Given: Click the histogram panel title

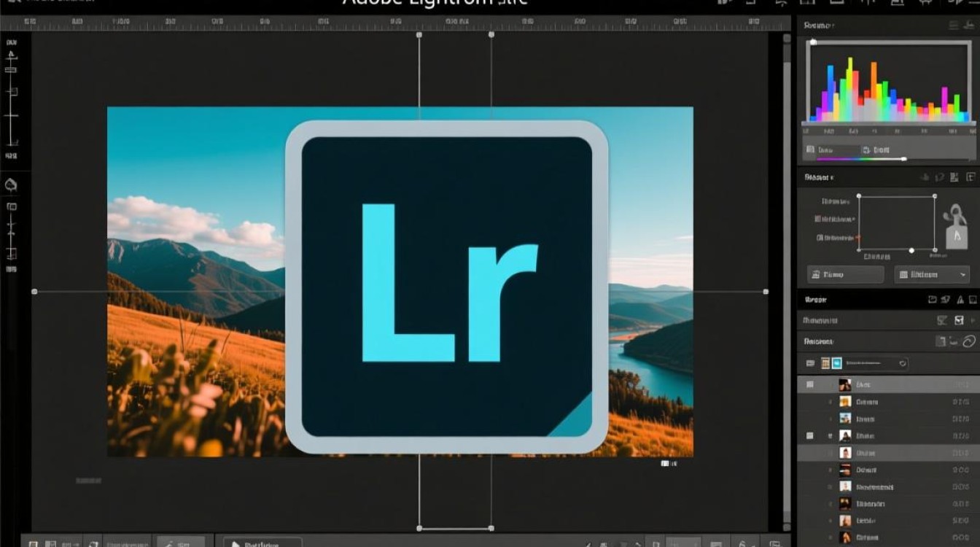Looking at the screenshot, I should point(818,26).
